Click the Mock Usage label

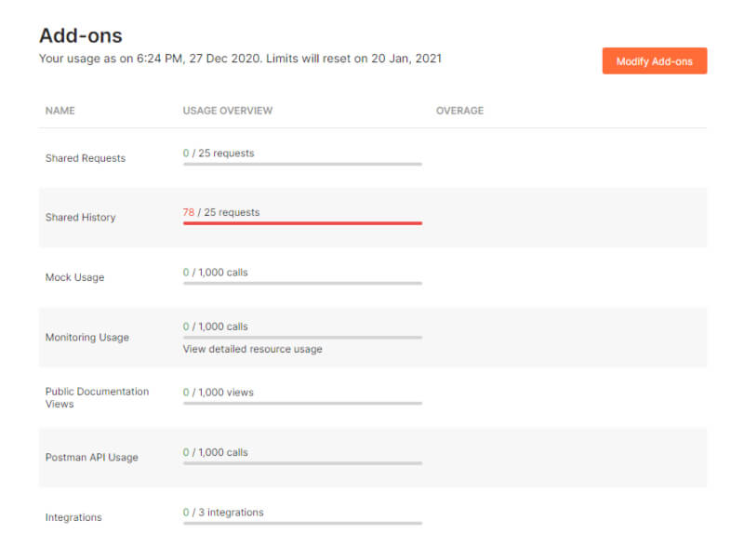(x=74, y=277)
